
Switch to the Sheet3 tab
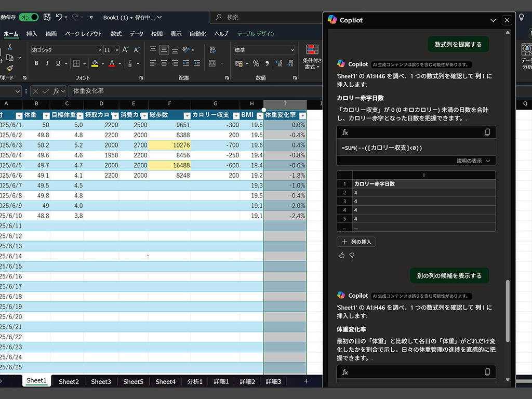101,382
